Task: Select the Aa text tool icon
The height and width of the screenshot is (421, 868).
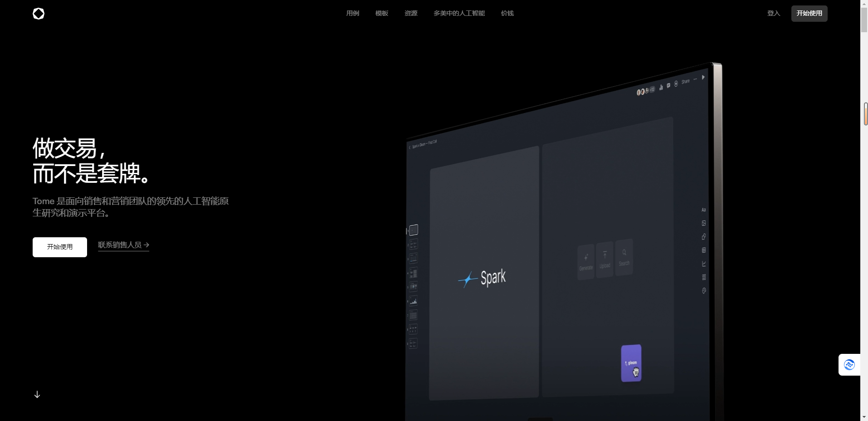Action: (x=704, y=210)
